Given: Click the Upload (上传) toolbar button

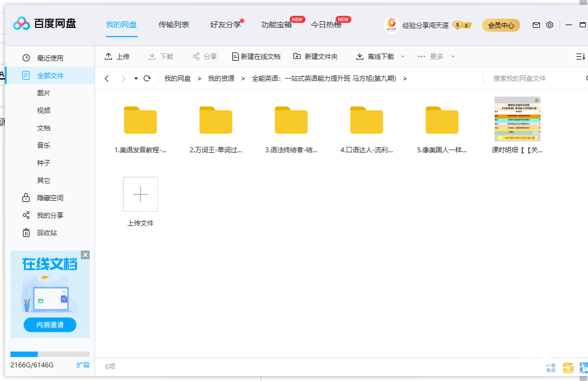Looking at the screenshot, I should [x=117, y=56].
